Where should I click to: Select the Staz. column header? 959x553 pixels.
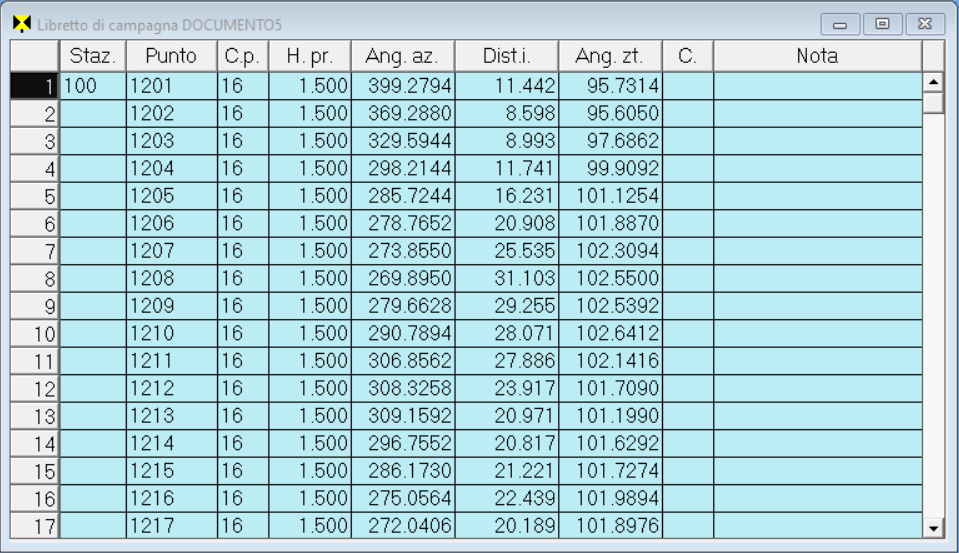coord(92,56)
